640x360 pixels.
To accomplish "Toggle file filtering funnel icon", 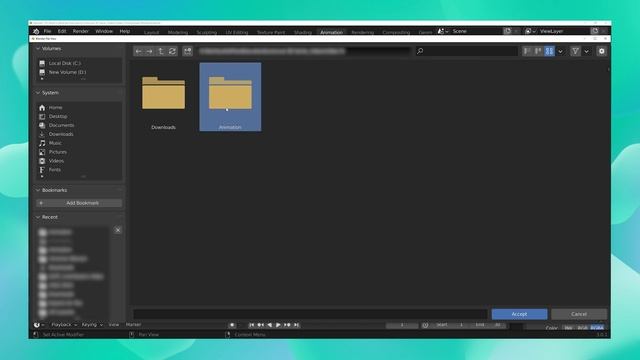I will point(575,51).
